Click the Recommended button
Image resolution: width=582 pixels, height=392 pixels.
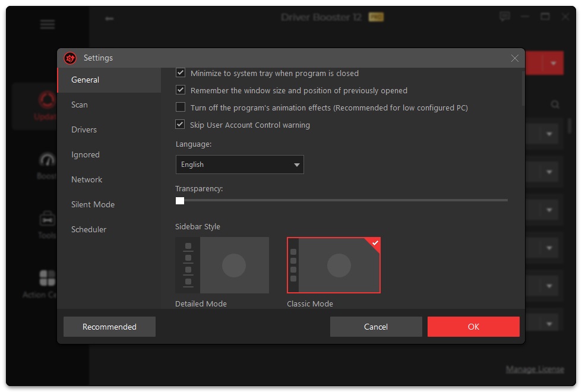pos(109,327)
